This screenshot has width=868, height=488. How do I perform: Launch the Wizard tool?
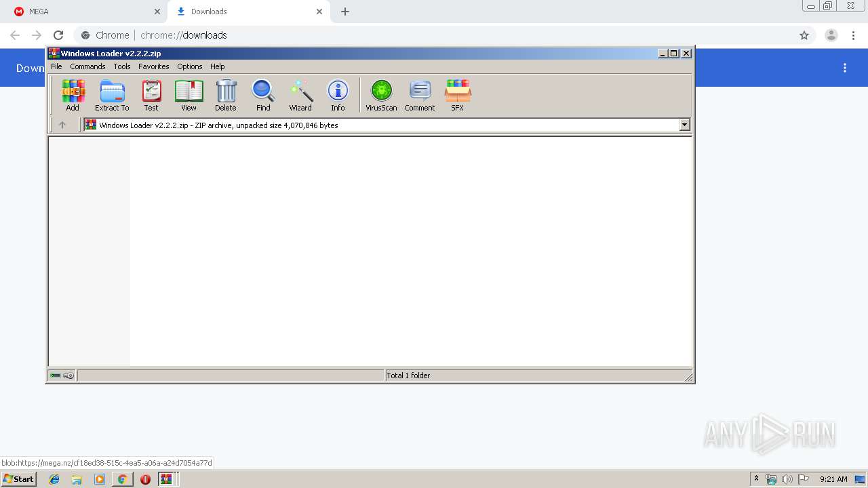300,95
